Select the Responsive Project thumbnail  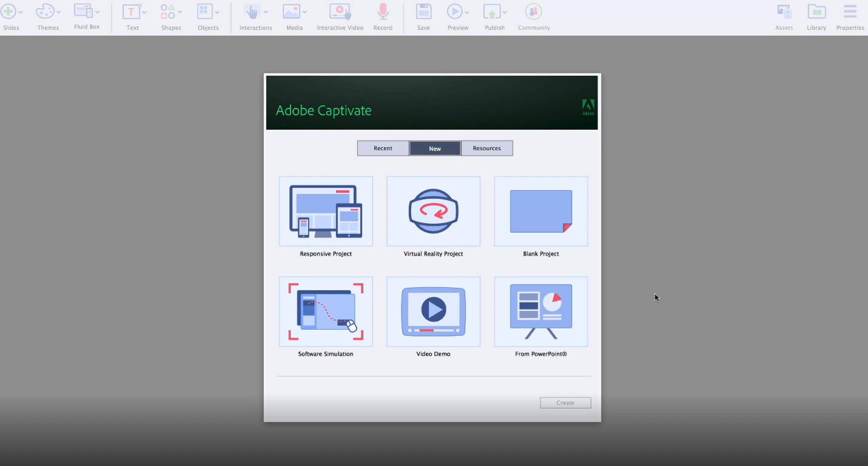326,211
